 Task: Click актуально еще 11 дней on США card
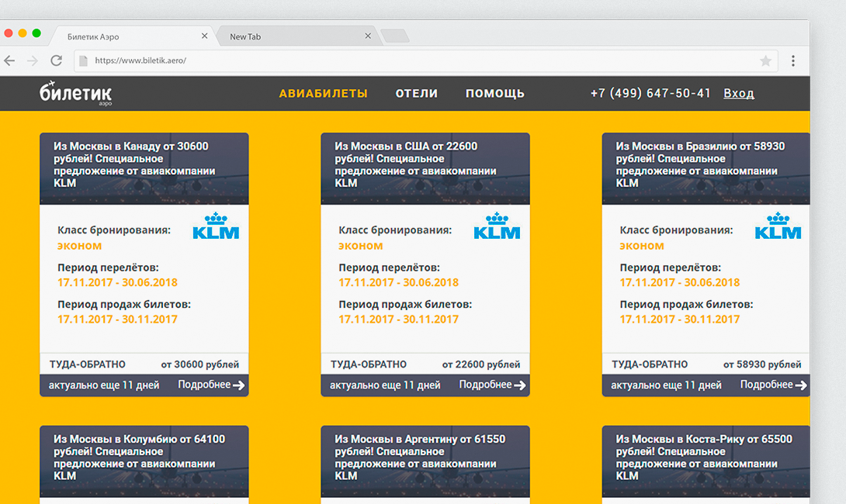(x=385, y=385)
